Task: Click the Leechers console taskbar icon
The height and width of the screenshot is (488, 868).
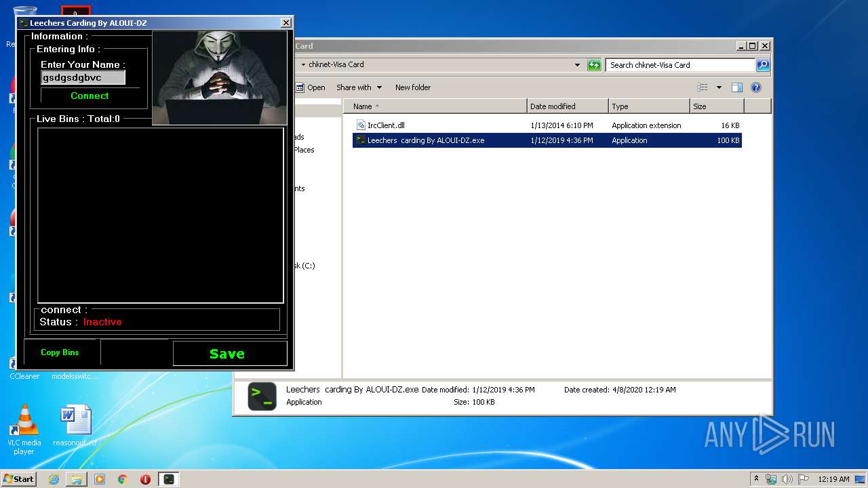Action: point(168,479)
